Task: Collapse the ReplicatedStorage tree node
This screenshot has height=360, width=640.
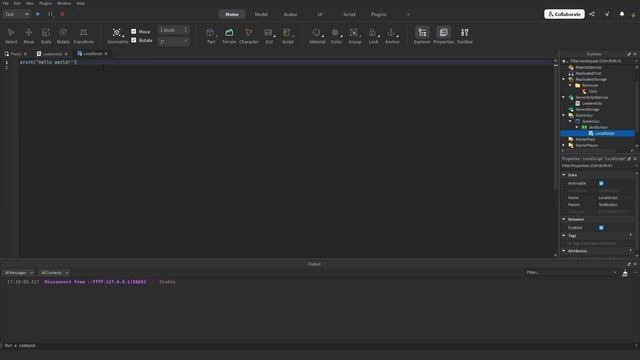Action: [564, 79]
